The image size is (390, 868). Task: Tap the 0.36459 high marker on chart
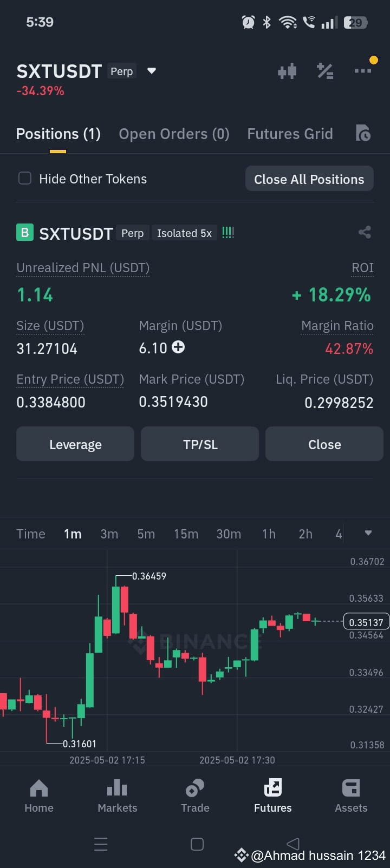pyautogui.click(x=149, y=576)
